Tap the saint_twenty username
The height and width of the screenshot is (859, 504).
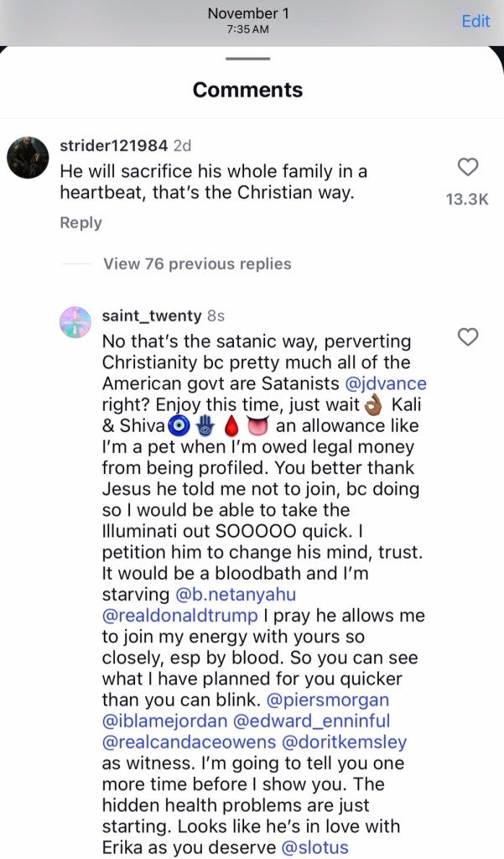pos(151,316)
